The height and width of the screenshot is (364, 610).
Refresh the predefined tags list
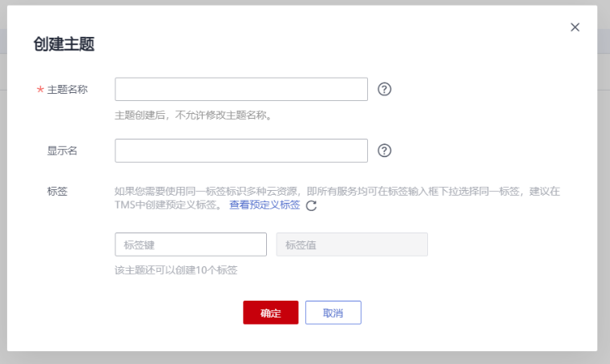pyautogui.click(x=311, y=205)
